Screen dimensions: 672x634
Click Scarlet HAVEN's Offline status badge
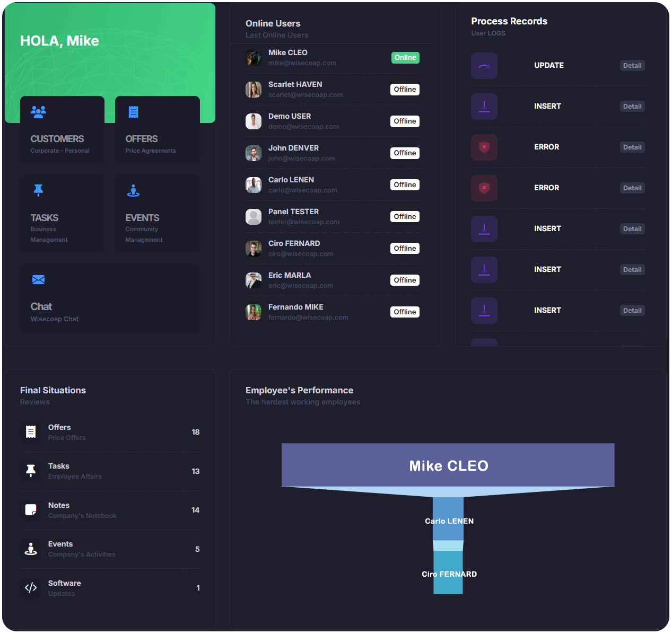pos(405,90)
